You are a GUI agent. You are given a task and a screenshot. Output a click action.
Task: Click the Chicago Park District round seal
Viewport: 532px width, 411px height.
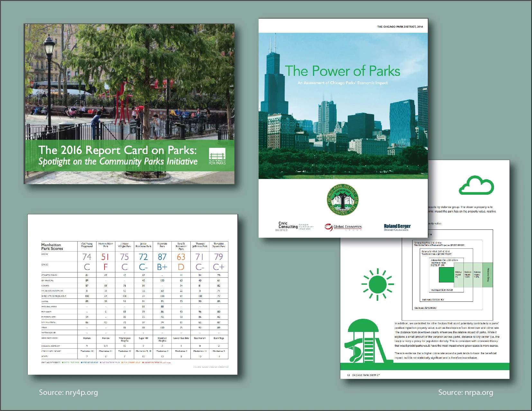click(x=342, y=200)
